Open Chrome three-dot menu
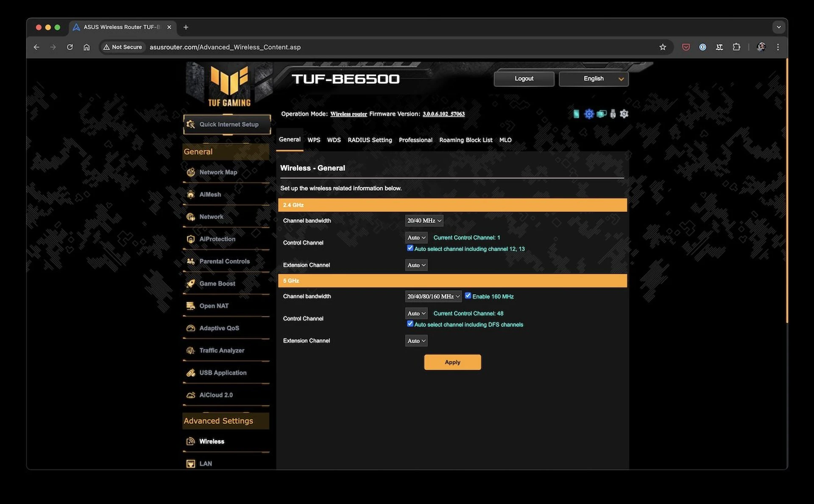The width and height of the screenshot is (814, 504). tap(778, 47)
